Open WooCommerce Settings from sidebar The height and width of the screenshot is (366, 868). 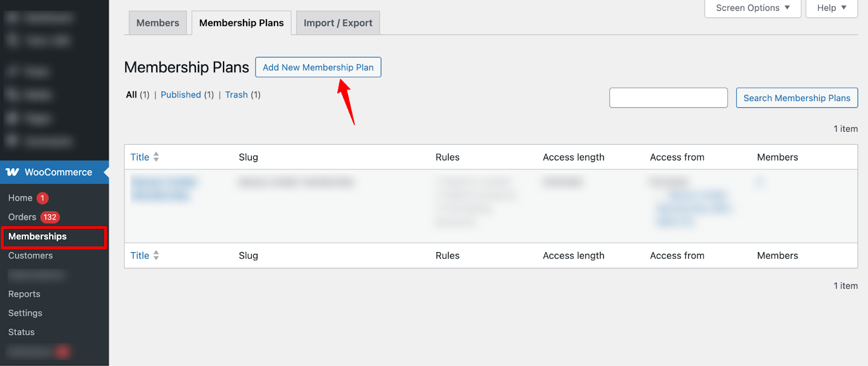(x=25, y=313)
